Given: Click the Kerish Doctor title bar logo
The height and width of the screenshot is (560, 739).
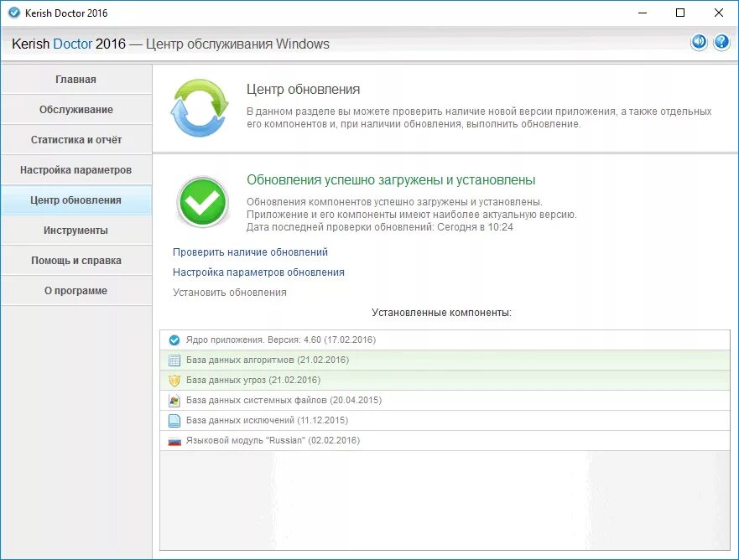Looking at the screenshot, I should [14, 13].
